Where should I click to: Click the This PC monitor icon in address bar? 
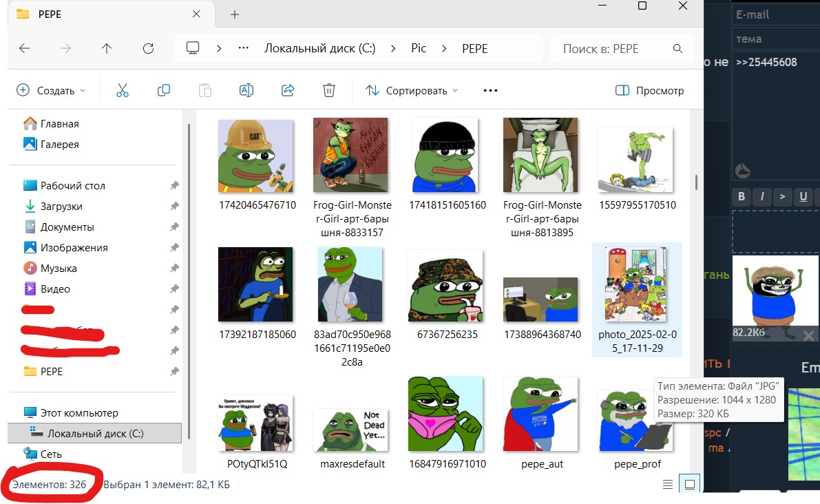tap(193, 48)
